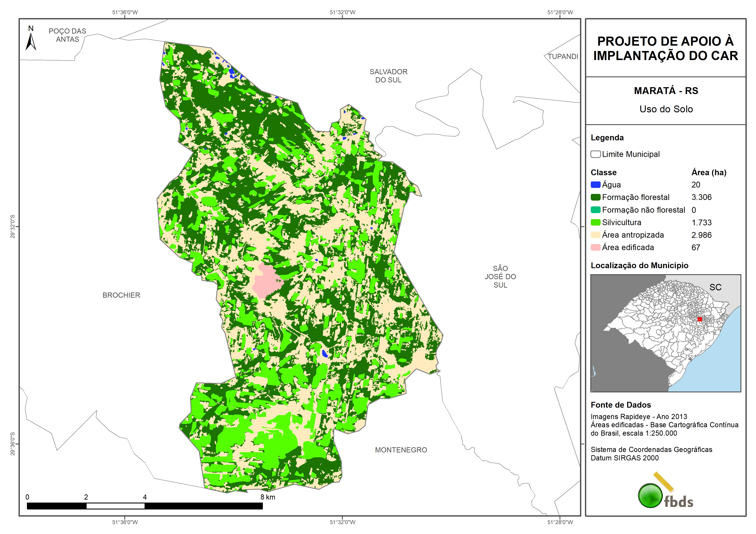
Task: Click the Silvicultura bright green swatch
Action: click(x=595, y=222)
